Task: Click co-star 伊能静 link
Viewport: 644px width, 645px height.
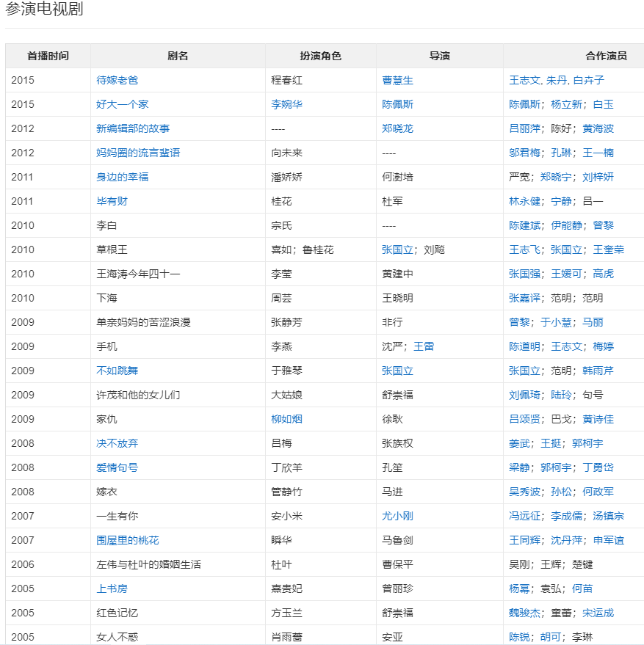Action: tap(567, 226)
